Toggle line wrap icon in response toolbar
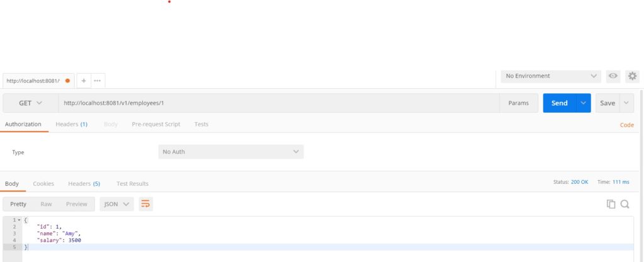This screenshot has height=262, width=644. 146,204
